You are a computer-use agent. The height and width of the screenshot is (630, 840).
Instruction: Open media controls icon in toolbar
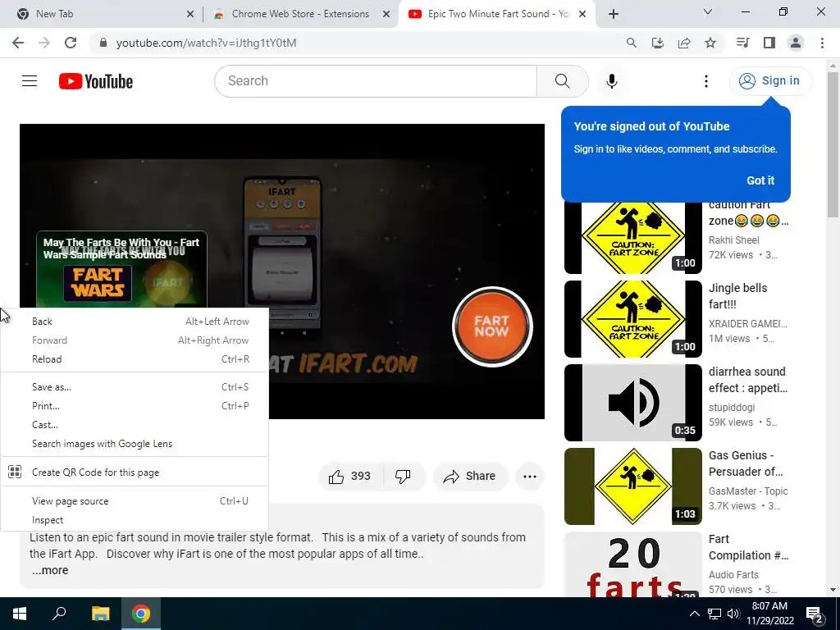coord(743,43)
